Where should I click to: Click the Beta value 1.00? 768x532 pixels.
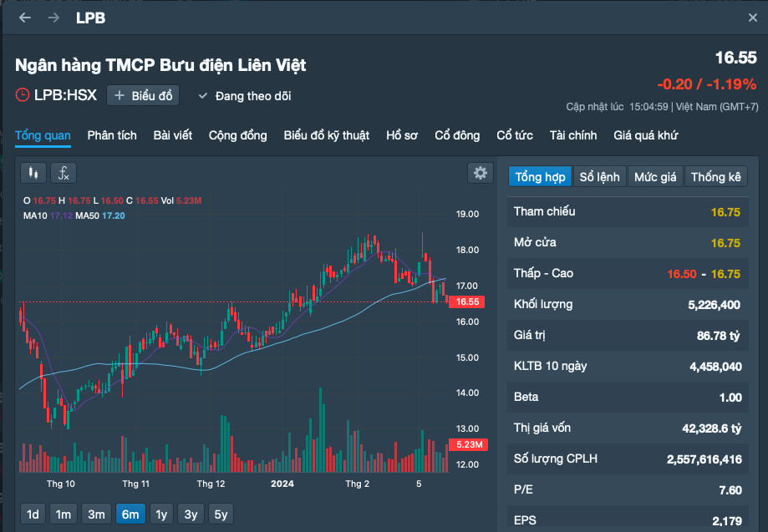[x=730, y=398]
